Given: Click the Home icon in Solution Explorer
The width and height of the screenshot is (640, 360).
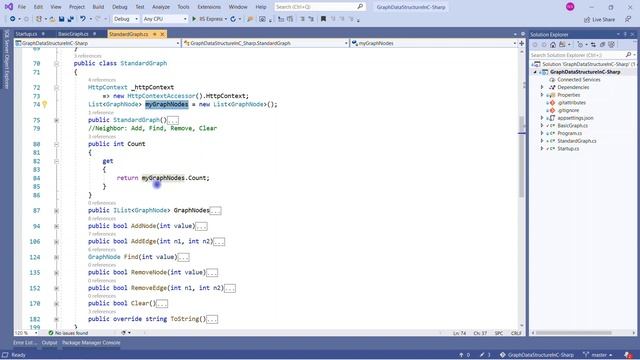Looking at the screenshot, I should coord(553,44).
